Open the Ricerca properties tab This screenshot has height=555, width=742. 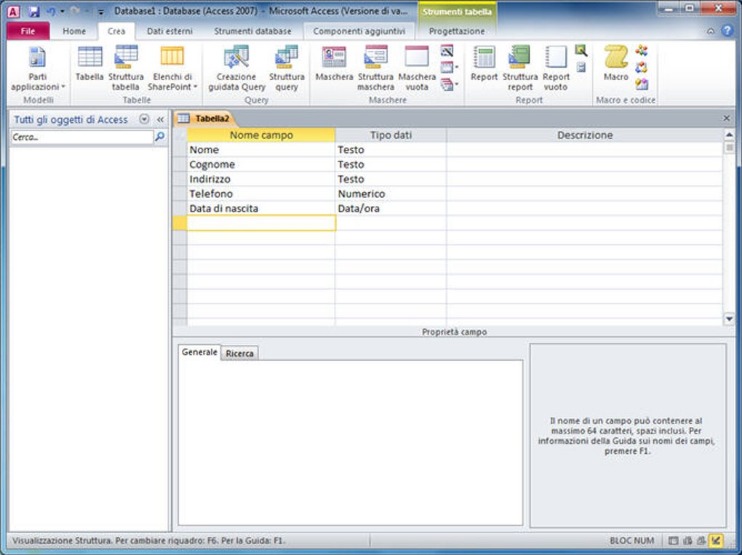[x=239, y=353]
